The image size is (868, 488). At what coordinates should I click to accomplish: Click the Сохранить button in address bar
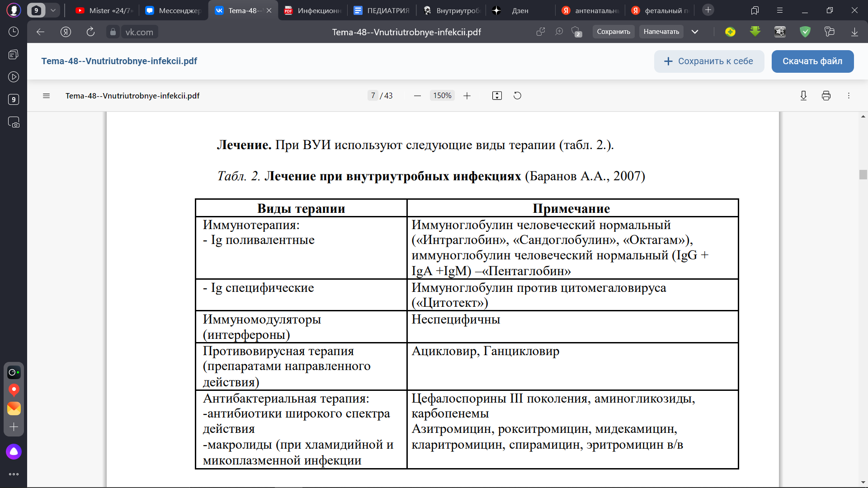click(613, 32)
